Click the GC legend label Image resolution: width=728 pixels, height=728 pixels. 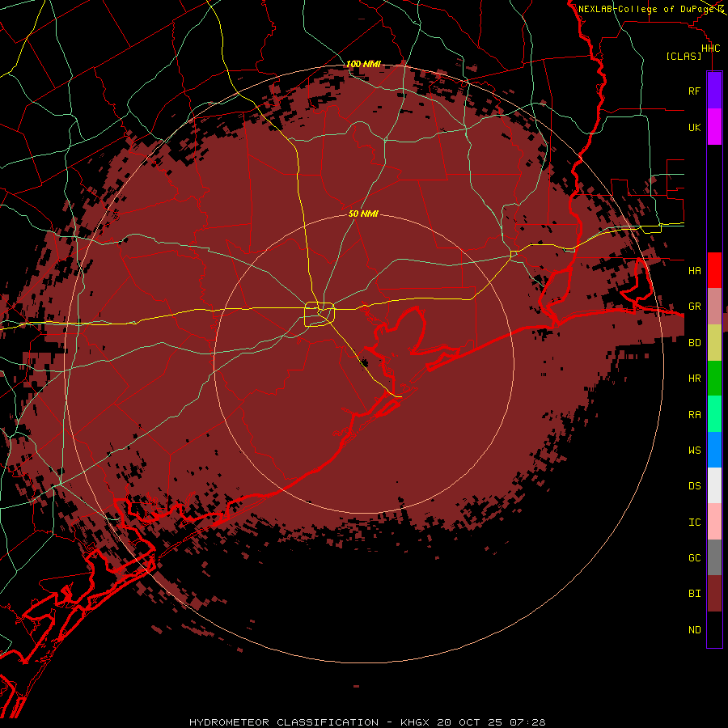coord(694,558)
